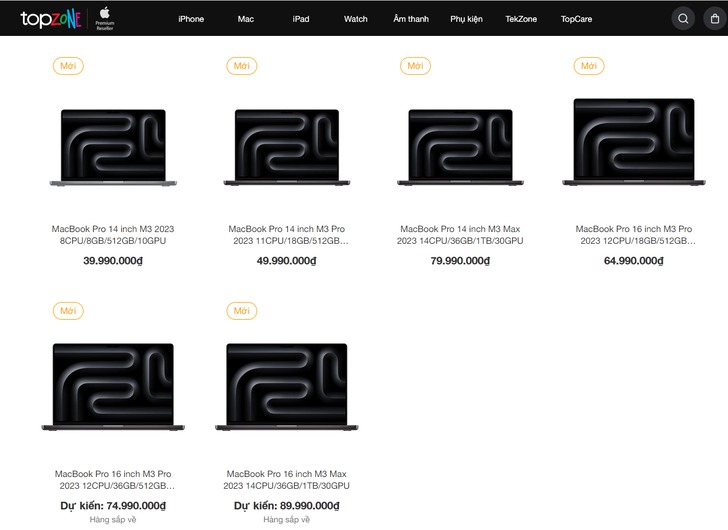Image resolution: width=728 pixels, height=530 pixels.
Task: Open MacBook Pro 14 inch M3 8CPU/8GB link
Action: (113, 235)
